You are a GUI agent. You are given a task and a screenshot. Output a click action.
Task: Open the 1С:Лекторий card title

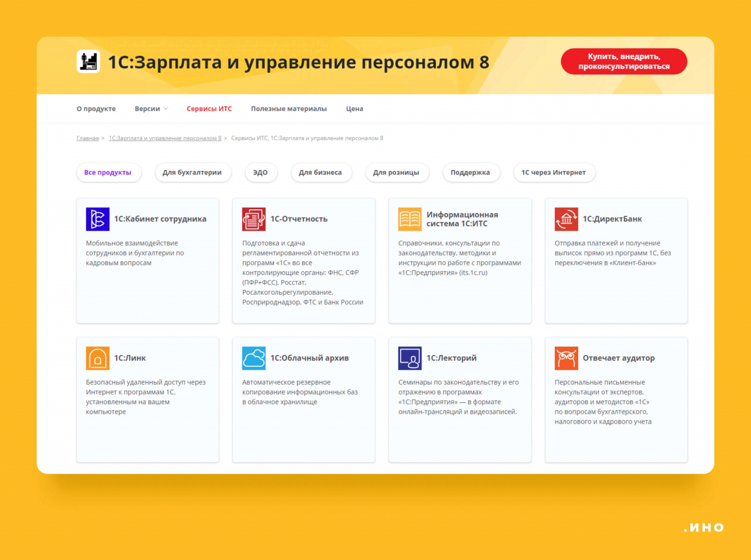click(x=452, y=358)
